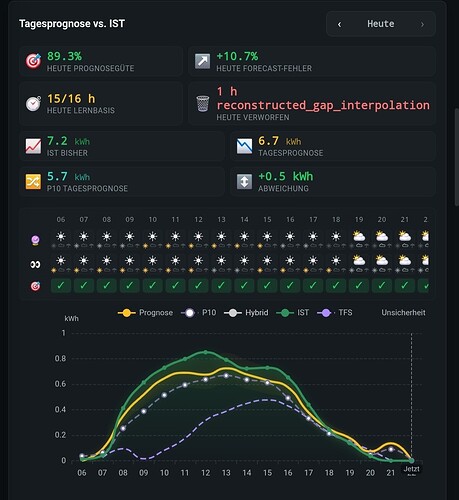Click the rising chart icon for IST bisher

tap(34, 146)
